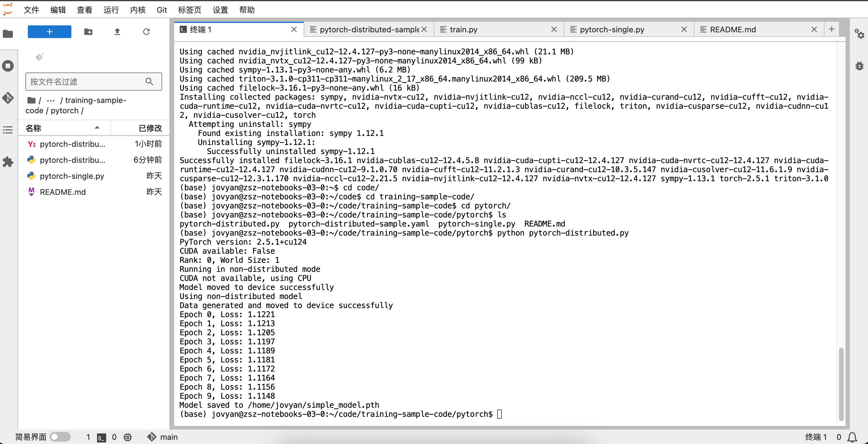The image size is (868, 444).
Task: Open running terminals and kernels panel
Action: (x=8, y=66)
